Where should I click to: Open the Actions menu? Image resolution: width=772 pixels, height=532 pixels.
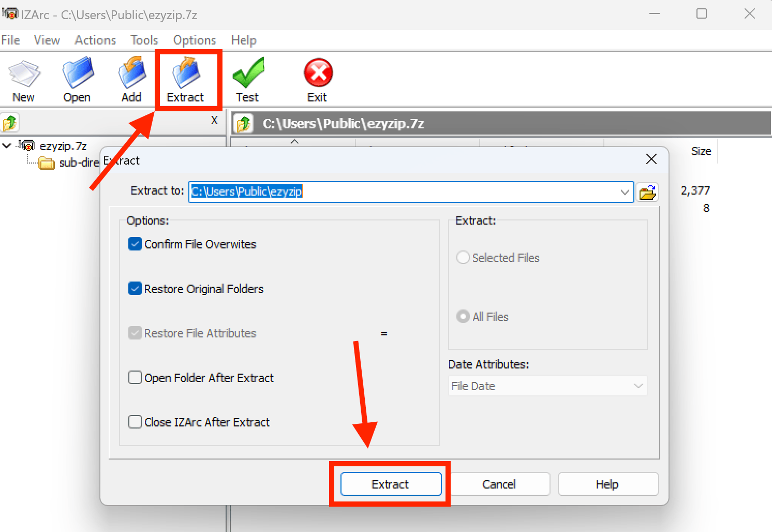pyautogui.click(x=95, y=40)
